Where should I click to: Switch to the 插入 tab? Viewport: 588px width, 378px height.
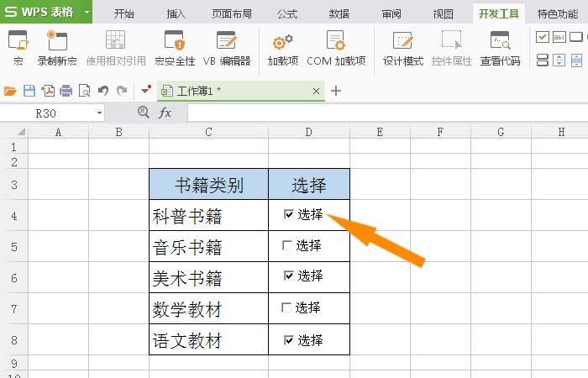click(176, 14)
